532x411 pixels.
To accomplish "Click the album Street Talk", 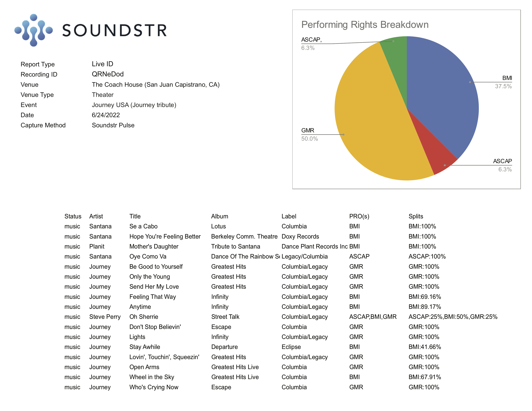I will (x=225, y=317).
